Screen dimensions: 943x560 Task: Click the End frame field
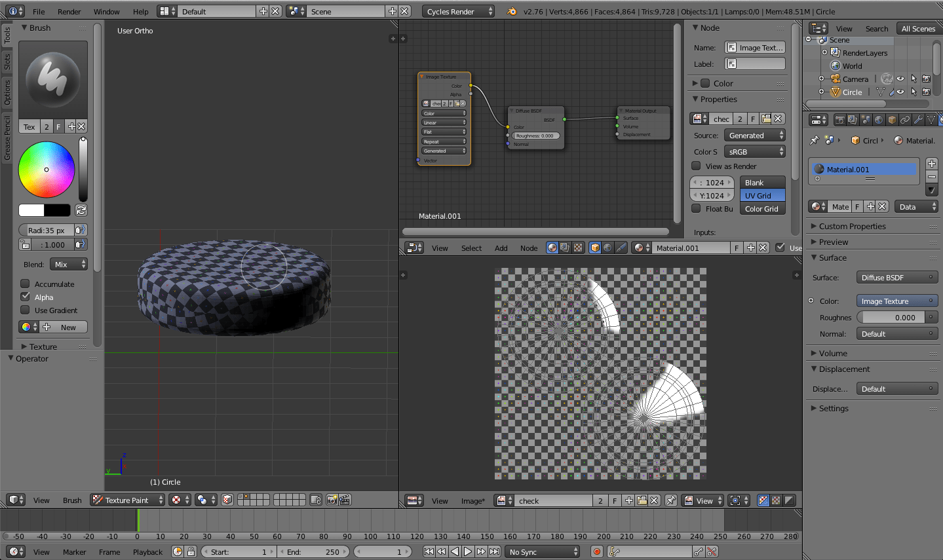tap(313, 551)
